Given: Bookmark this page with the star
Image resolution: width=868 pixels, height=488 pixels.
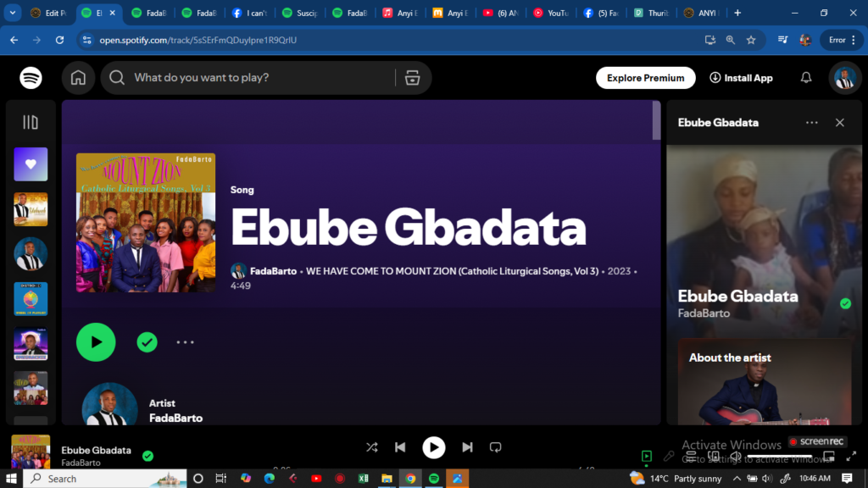Looking at the screenshot, I should pyautogui.click(x=751, y=40).
